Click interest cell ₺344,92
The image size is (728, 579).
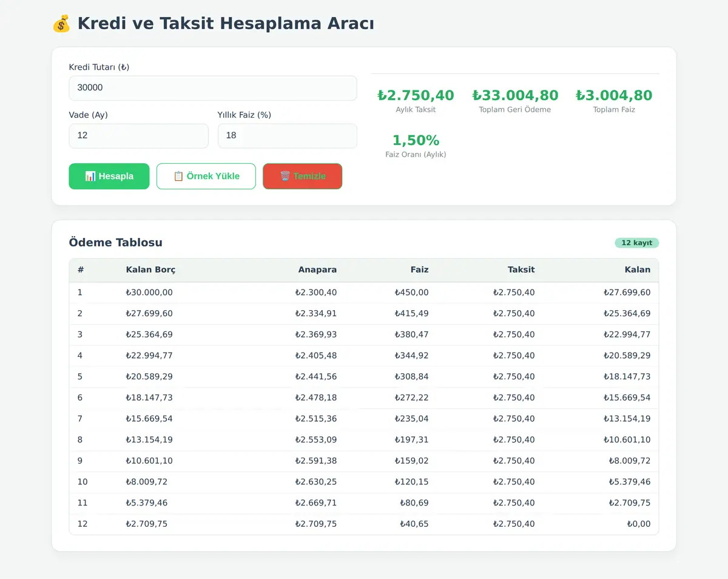pyautogui.click(x=412, y=356)
